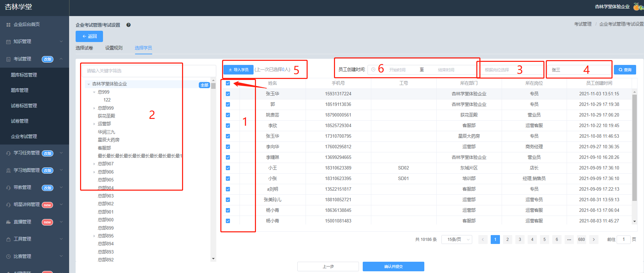Click the 考试管理 sidebar icon
The image size is (644, 273).
8,59
